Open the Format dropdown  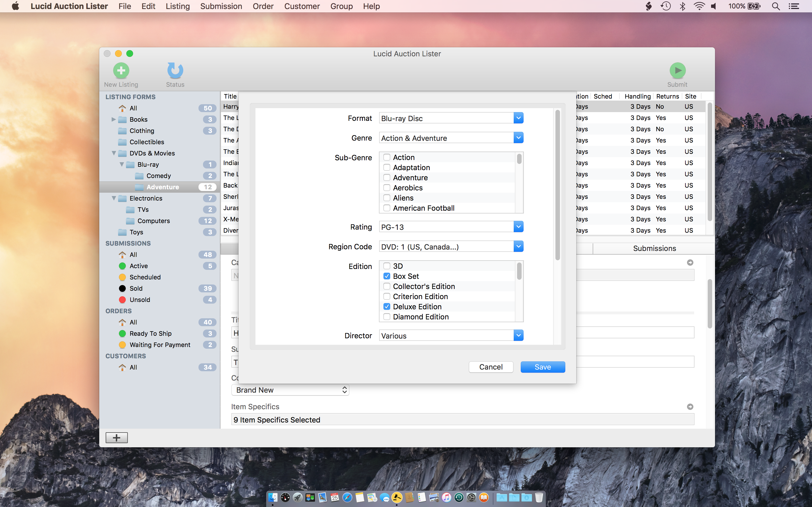tap(518, 118)
